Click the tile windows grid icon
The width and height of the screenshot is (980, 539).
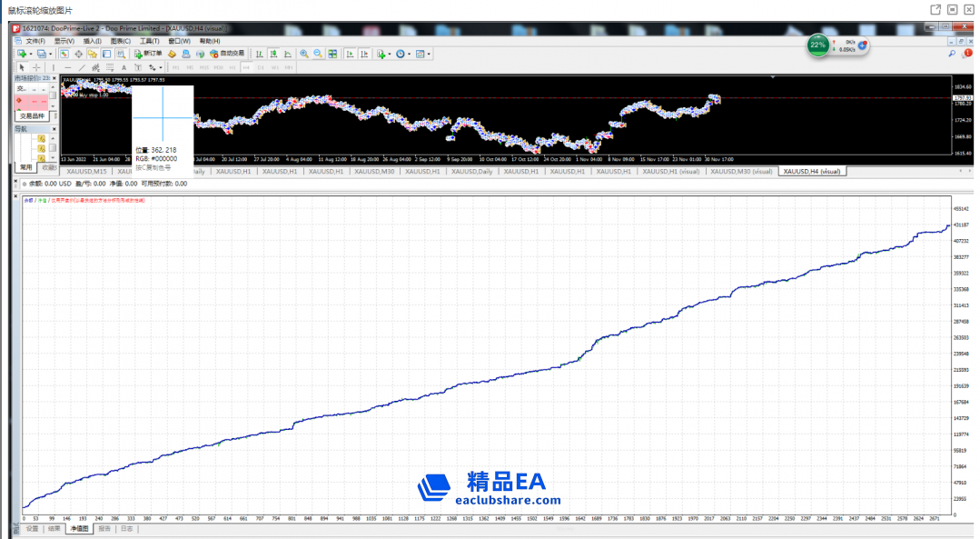point(332,54)
